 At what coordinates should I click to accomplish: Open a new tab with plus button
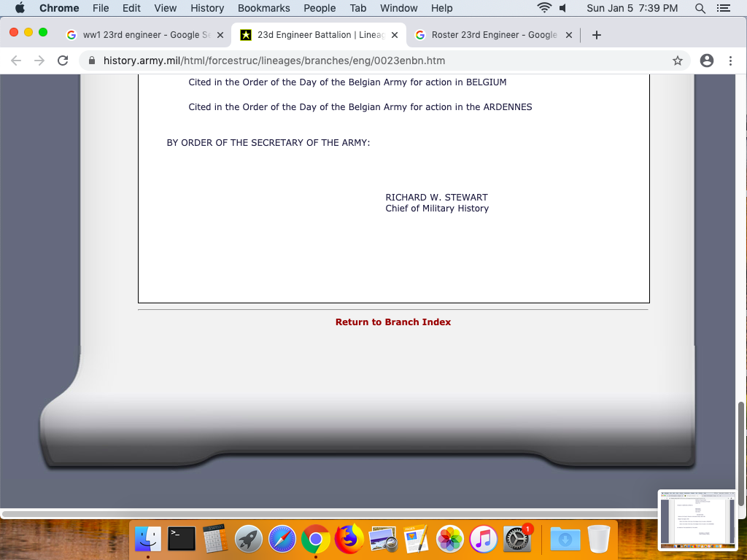(597, 35)
